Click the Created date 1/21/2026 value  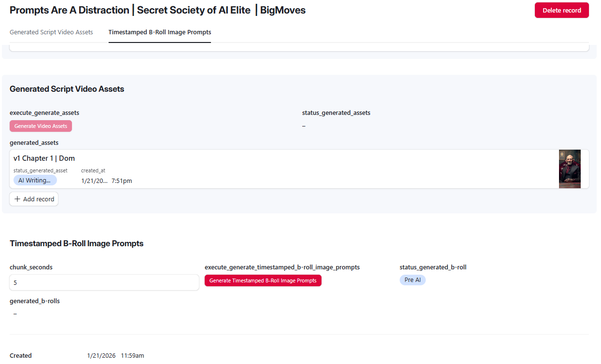[x=101, y=356]
